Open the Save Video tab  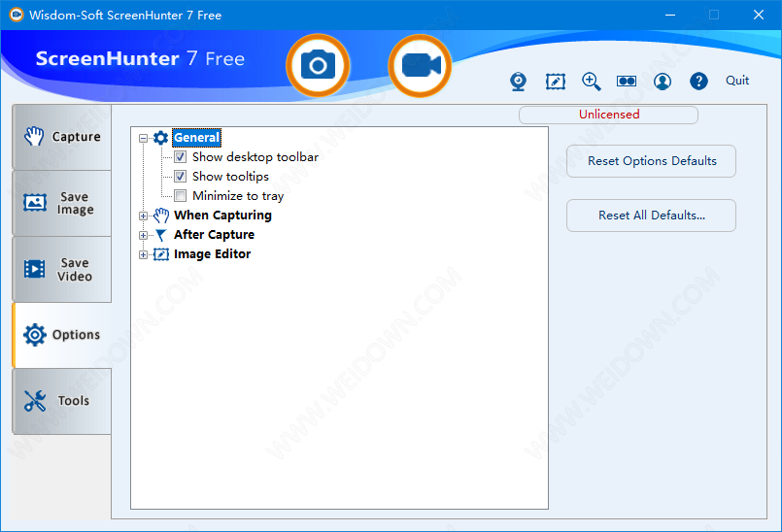point(62,269)
